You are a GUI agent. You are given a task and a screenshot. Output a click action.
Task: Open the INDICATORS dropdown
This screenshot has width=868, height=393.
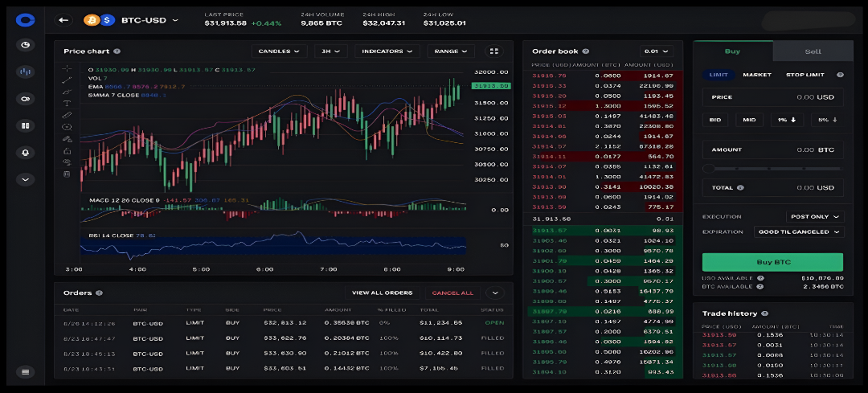pyautogui.click(x=387, y=51)
